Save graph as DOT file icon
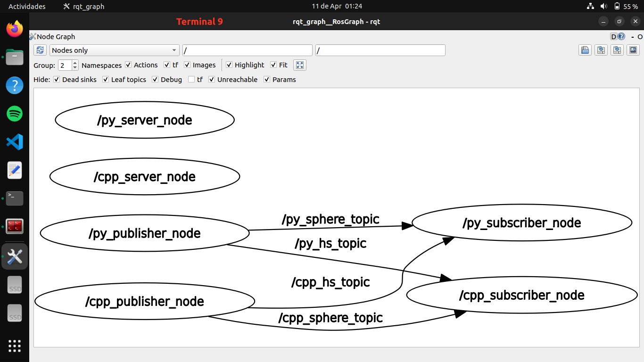 point(601,50)
